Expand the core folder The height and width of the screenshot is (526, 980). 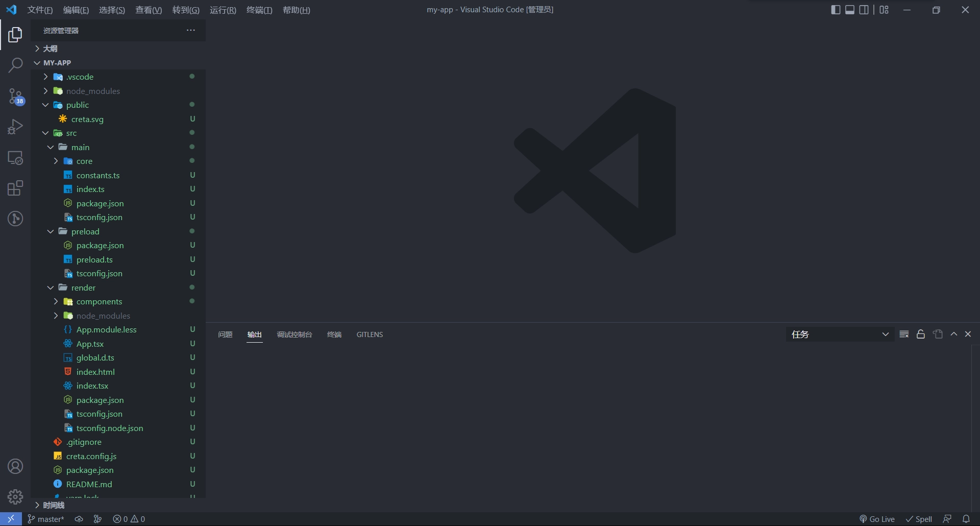coord(118,161)
